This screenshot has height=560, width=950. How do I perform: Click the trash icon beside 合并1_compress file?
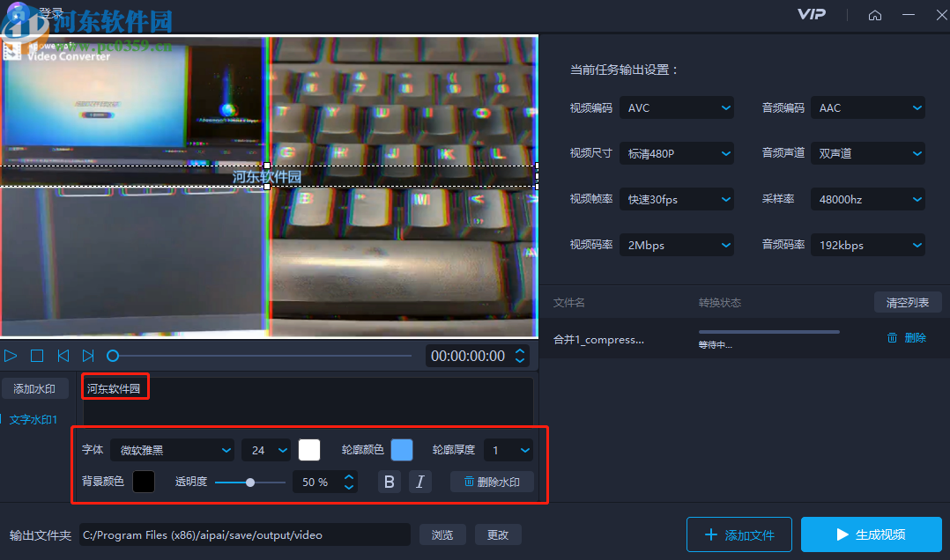[x=892, y=337]
